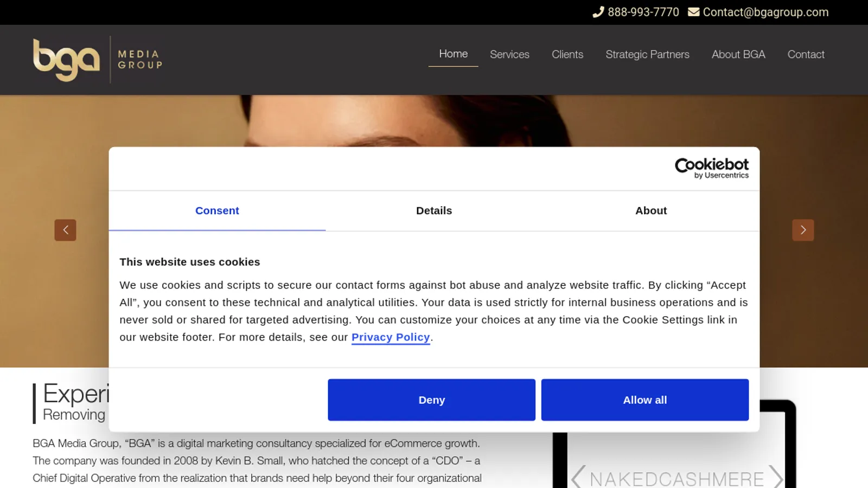The width and height of the screenshot is (868, 488).
Task: Click the BGA Media Group logo
Action: (x=98, y=60)
